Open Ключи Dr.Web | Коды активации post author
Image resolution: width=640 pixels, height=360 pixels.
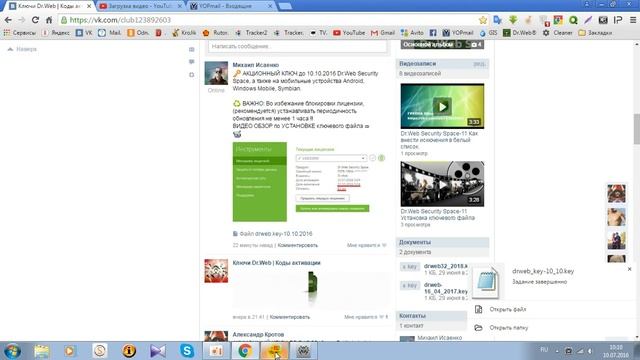coord(276,263)
